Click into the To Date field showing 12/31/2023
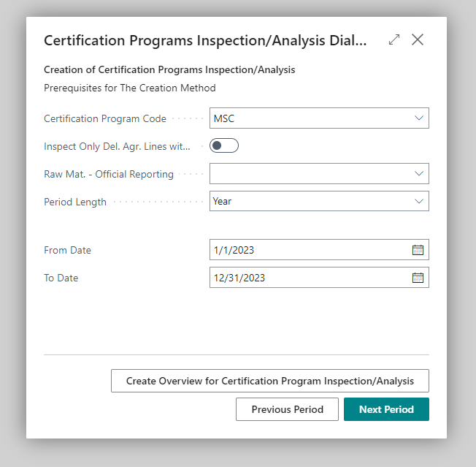 click(x=307, y=278)
